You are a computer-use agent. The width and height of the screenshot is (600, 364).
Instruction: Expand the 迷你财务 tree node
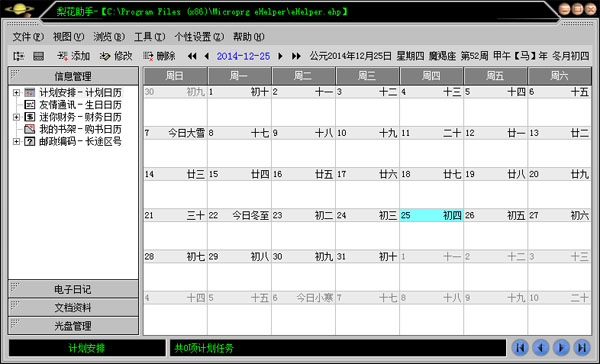click(x=16, y=117)
